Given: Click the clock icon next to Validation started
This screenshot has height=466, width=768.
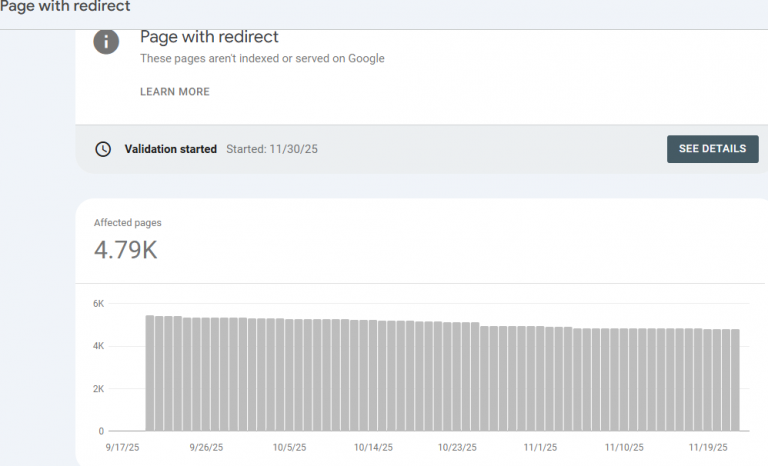Looking at the screenshot, I should tap(103, 149).
